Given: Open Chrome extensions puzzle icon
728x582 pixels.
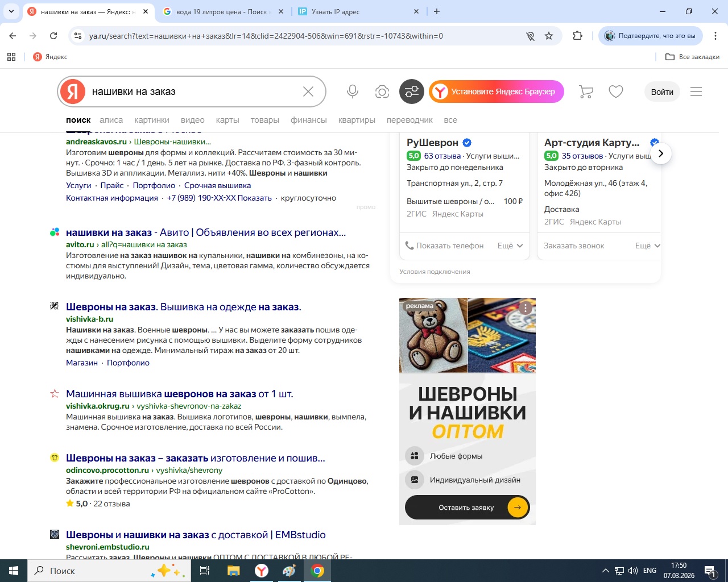Looking at the screenshot, I should pyautogui.click(x=578, y=36).
